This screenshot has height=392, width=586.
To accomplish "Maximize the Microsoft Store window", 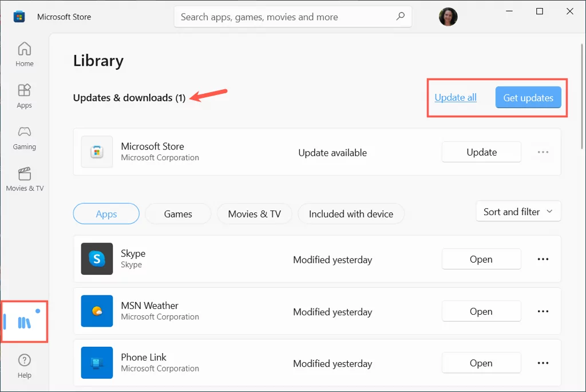I will 539,11.
